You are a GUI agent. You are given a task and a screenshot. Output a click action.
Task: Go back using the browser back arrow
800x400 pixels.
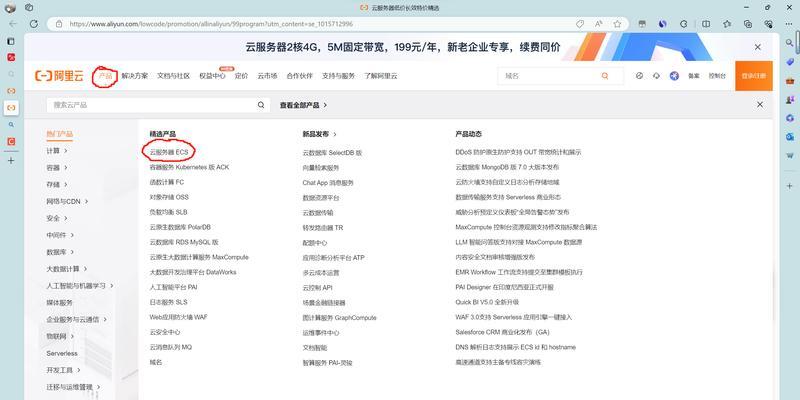coord(13,24)
